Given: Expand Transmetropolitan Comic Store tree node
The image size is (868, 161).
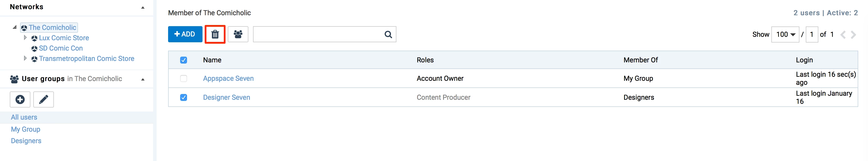Looking at the screenshot, I should [x=25, y=58].
